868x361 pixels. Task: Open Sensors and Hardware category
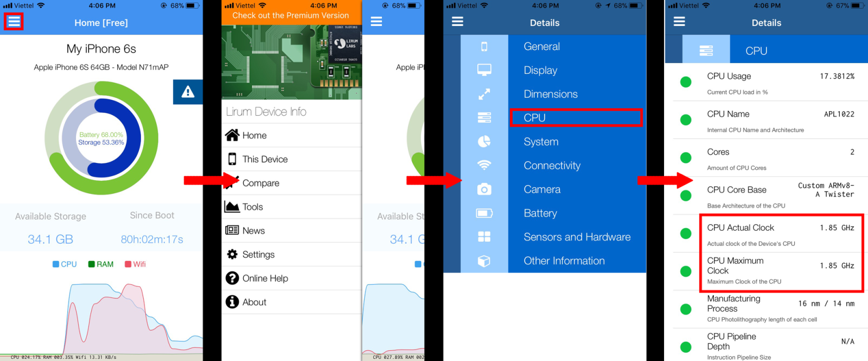click(577, 237)
